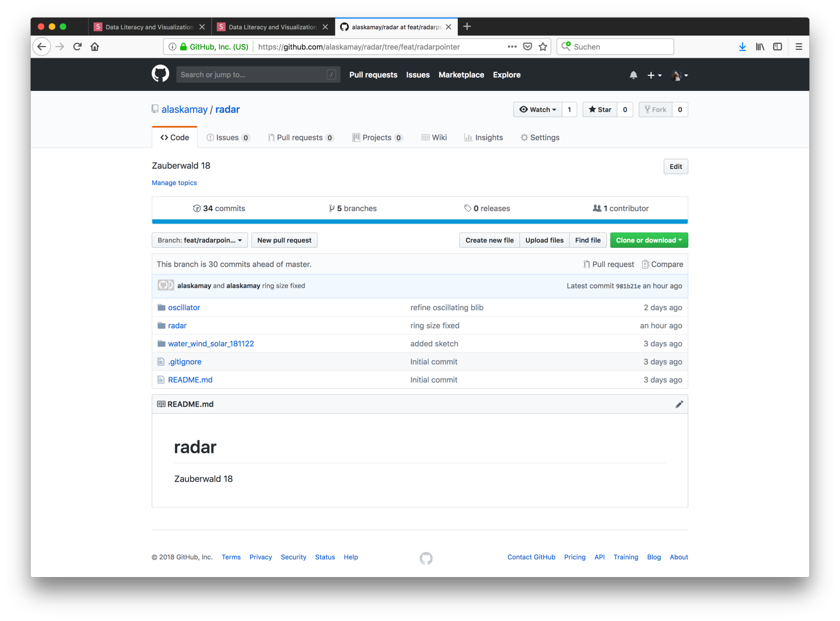
Task: Open the plus create-new dropdown
Action: point(654,75)
